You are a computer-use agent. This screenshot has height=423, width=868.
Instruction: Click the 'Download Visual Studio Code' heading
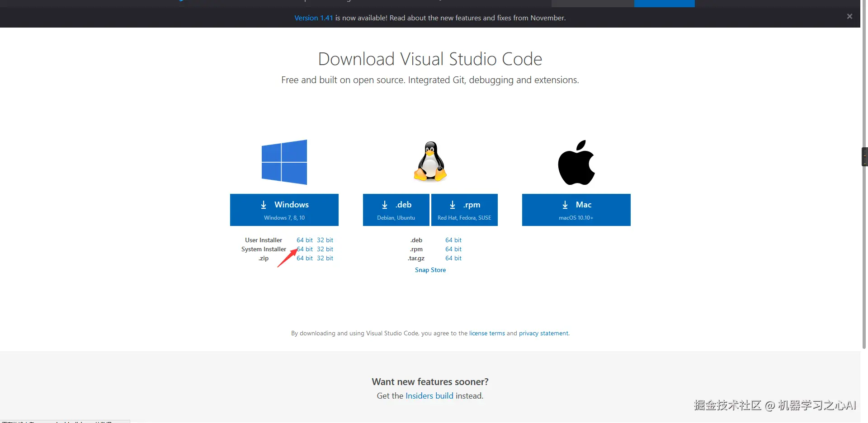[430, 59]
